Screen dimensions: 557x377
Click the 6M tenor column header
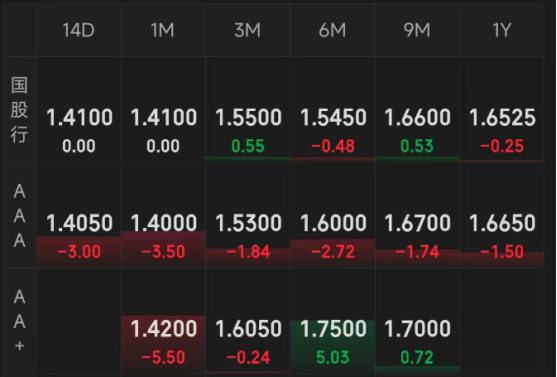[x=332, y=30]
